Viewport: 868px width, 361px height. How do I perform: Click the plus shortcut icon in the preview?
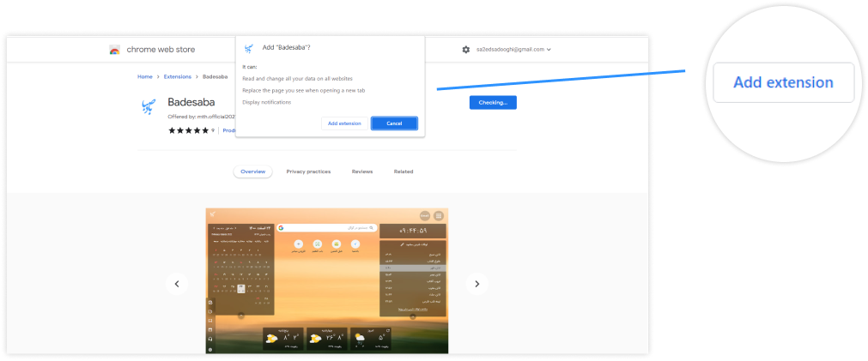coord(299,244)
